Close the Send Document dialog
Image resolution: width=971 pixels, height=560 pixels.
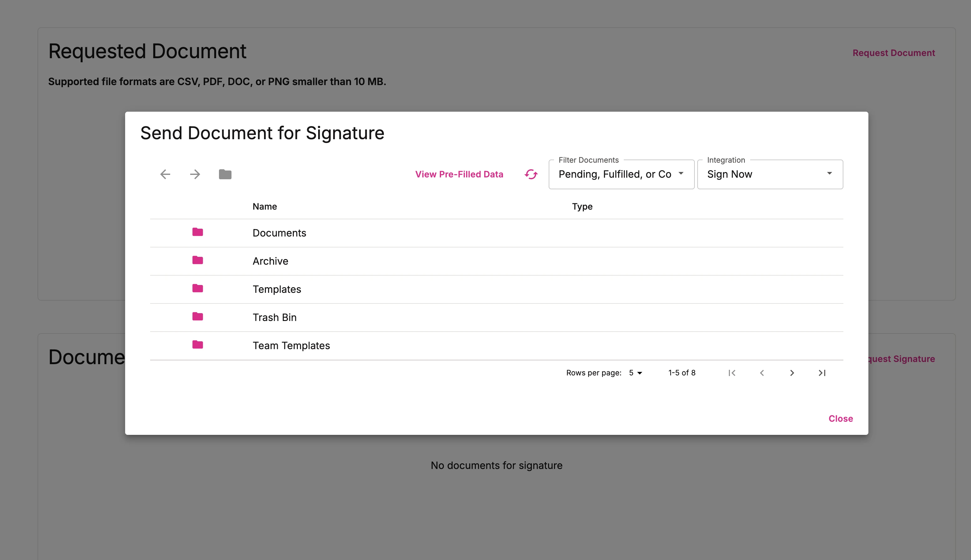(841, 419)
